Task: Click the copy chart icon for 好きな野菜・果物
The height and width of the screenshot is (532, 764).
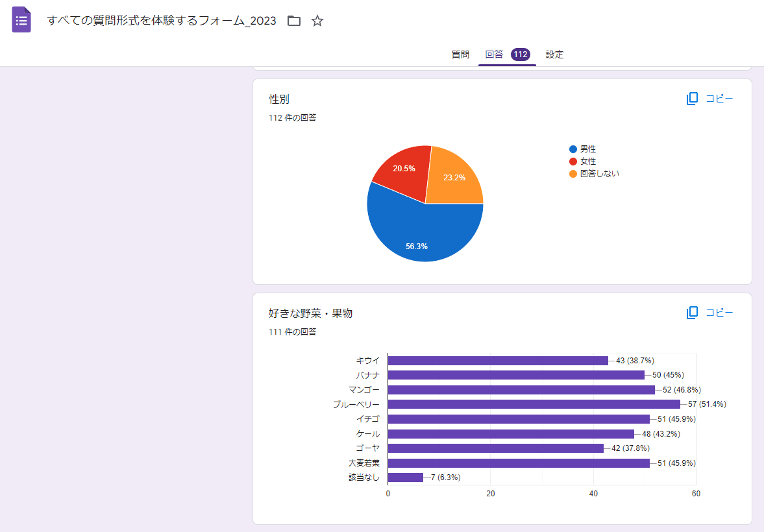Action: coord(692,312)
